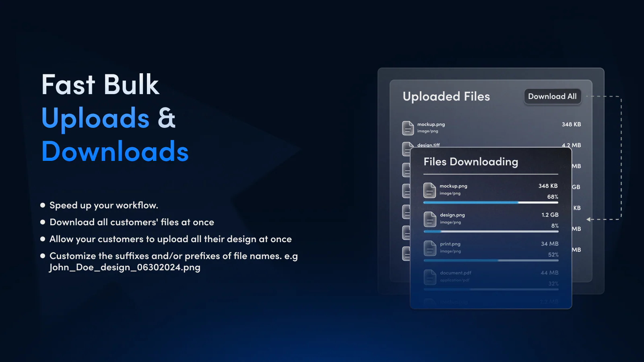
Task: Click the Files Downloading panel title
Action: click(471, 162)
